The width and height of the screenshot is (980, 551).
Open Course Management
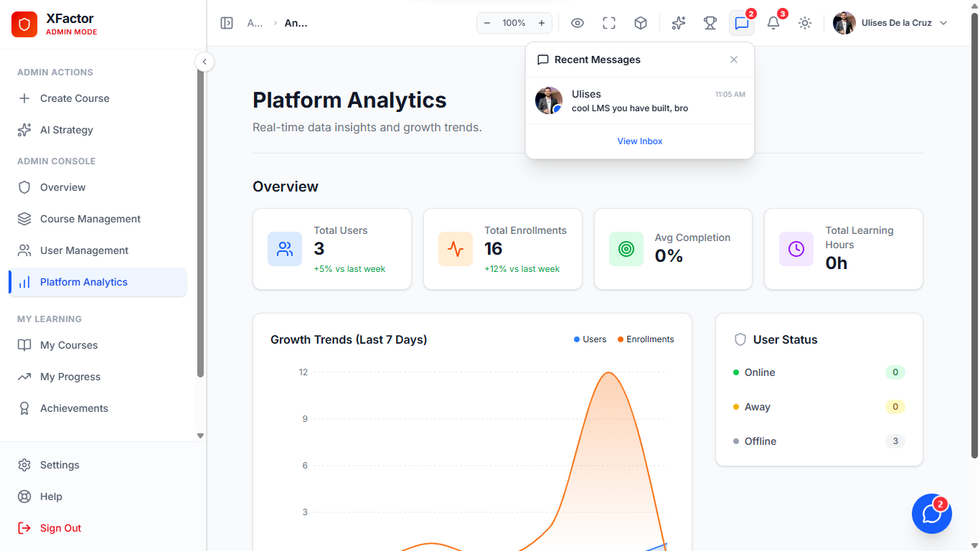[x=98, y=219]
